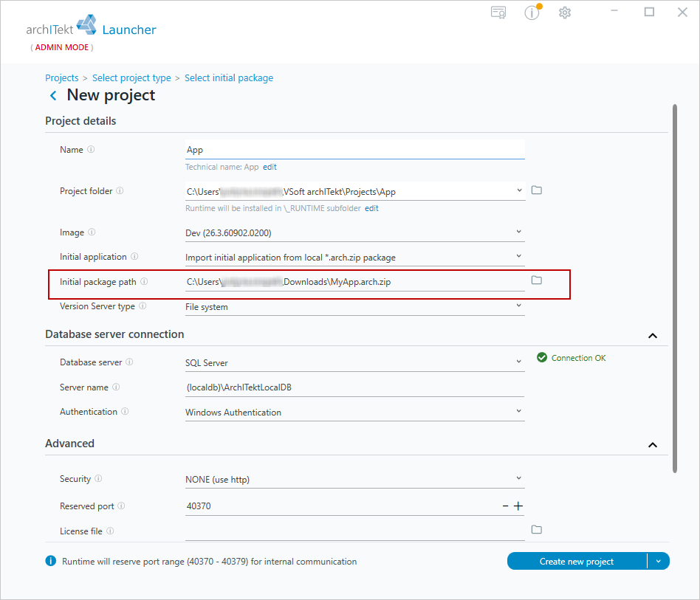Go to Select project type breadcrumb

(x=131, y=78)
